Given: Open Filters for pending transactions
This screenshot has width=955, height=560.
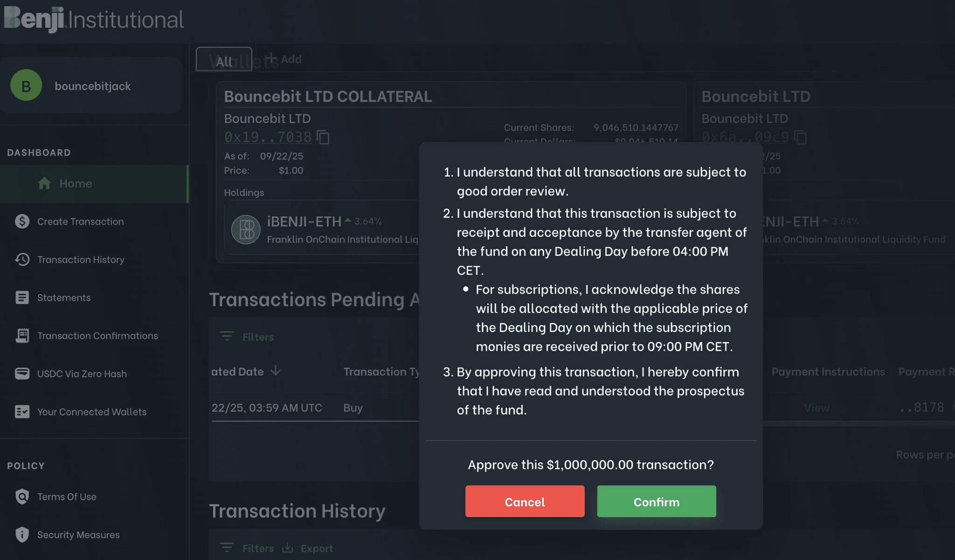Looking at the screenshot, I should click(x=247, y=337).
